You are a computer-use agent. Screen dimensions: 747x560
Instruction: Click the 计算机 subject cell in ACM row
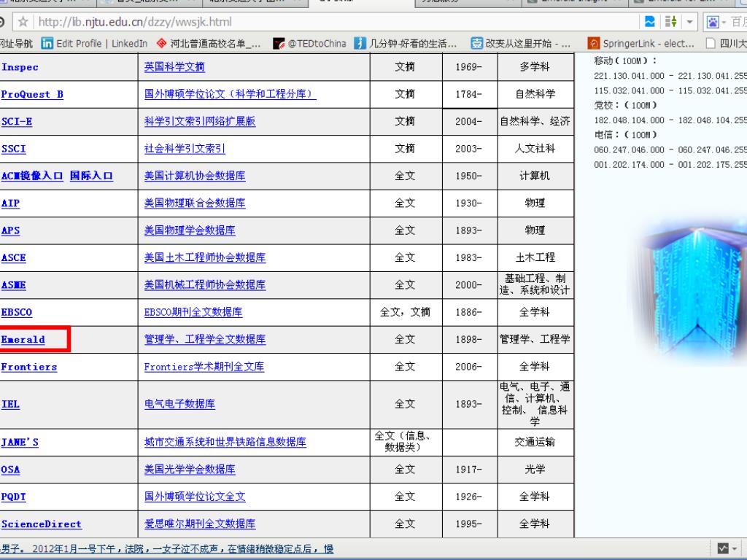click(x=535, y=176)
